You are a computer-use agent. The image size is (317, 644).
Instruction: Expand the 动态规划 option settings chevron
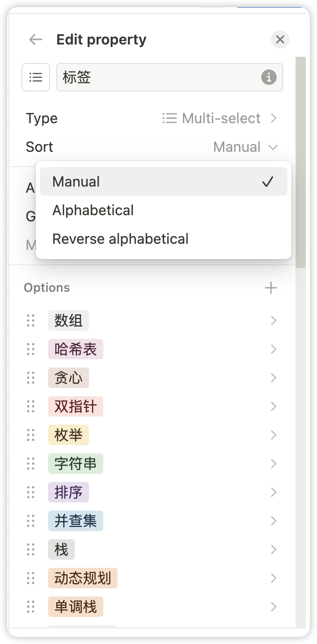274,578
